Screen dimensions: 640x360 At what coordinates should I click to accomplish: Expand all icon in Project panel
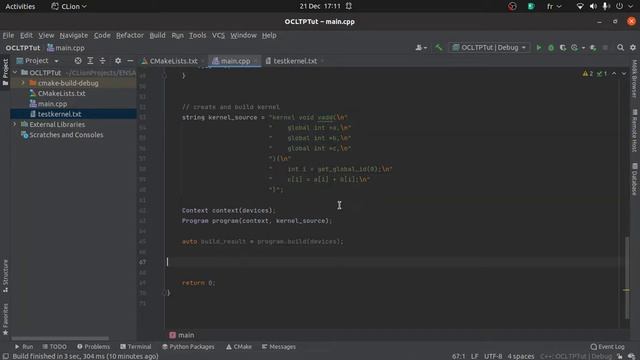(90, 61)
